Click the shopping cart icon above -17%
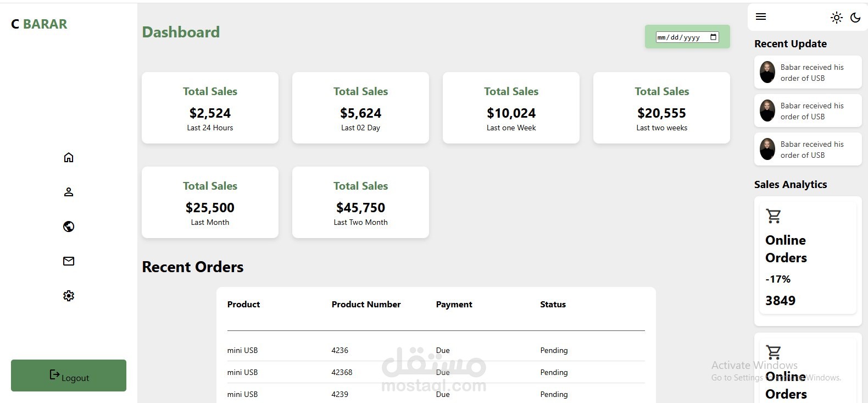The width and height of the screenshot is (868, 403). [x=774, y=216]
